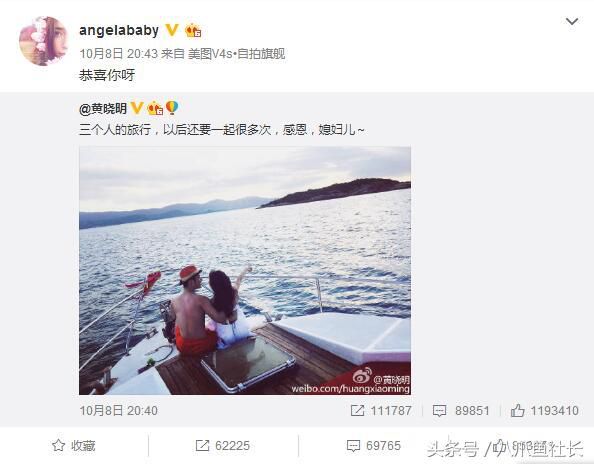Enlarge the boat photo in reposted post
The width and height of the screenshot is (594, 464).
pyautogui.click(x=245, y=270)
